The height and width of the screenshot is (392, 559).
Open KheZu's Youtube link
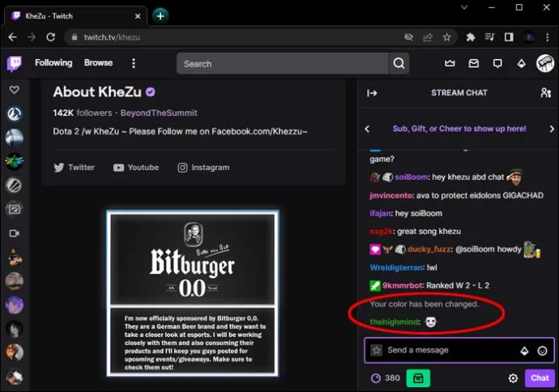pos(136,168)
